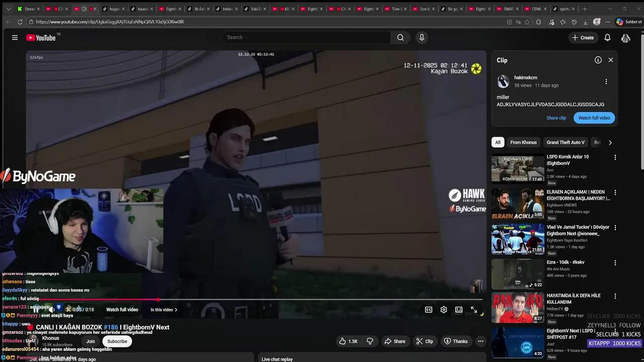Go to the YouTube home logo

42,38
